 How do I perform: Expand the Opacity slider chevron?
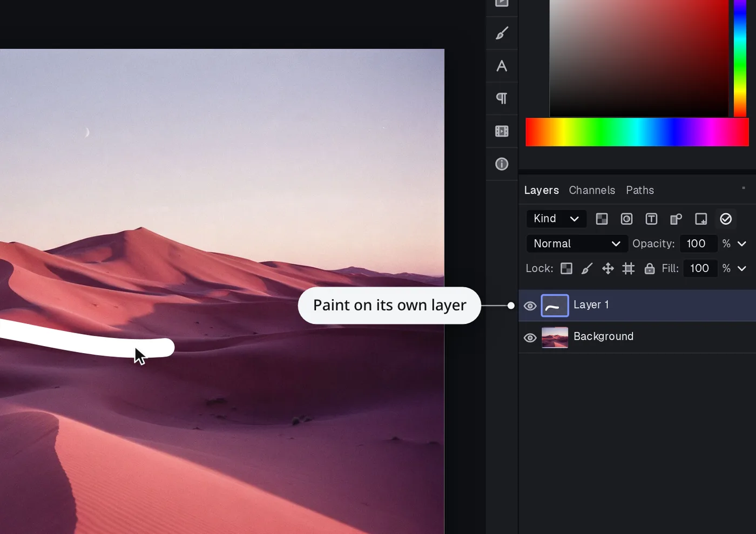[x=742, y=244]
